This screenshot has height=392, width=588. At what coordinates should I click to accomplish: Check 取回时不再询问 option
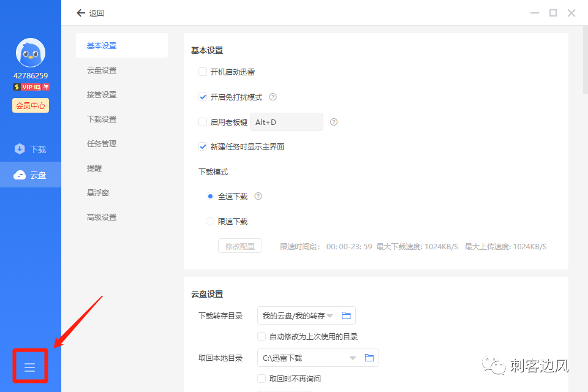pyautogui.click(x=261, y=379)
